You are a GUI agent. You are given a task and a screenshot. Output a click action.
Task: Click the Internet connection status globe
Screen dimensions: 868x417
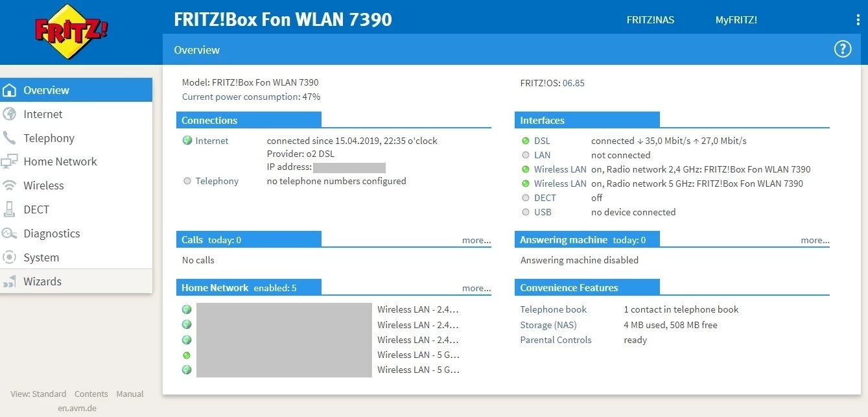pyautogui.click(x=187, y=141)
